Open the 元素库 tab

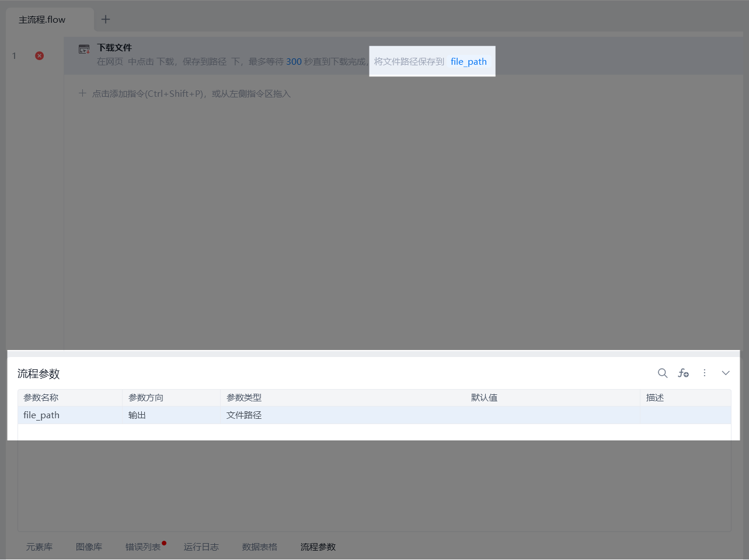tap(39, 547)
